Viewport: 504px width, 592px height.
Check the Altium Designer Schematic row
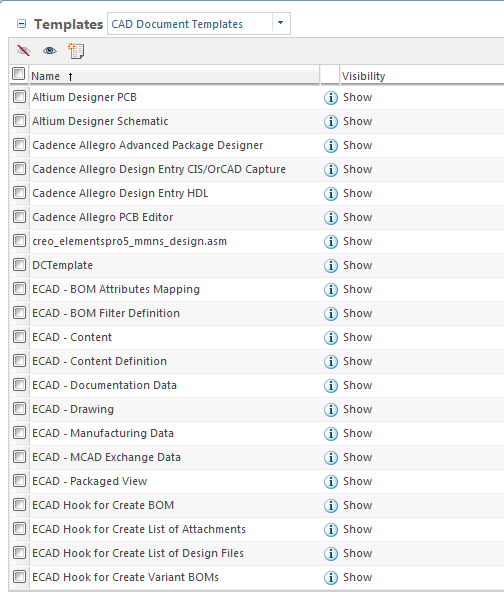pos(19,121)
